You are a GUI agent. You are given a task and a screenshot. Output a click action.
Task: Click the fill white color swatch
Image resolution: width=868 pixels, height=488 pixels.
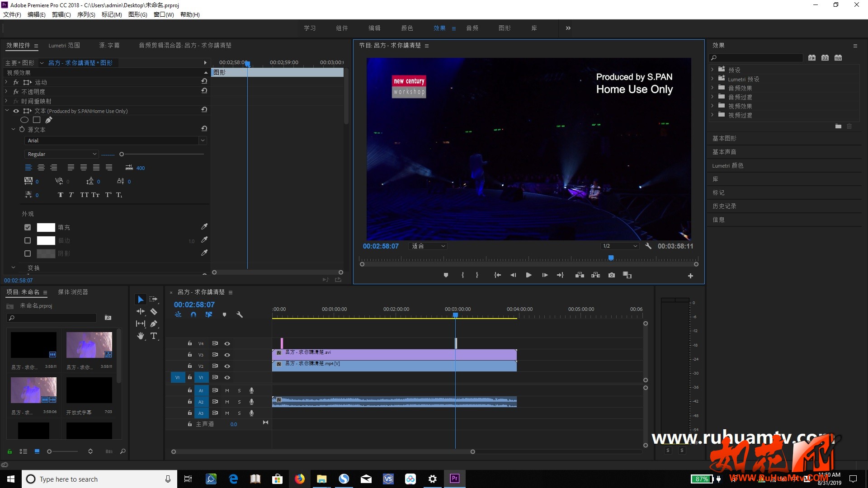(46, 227)
